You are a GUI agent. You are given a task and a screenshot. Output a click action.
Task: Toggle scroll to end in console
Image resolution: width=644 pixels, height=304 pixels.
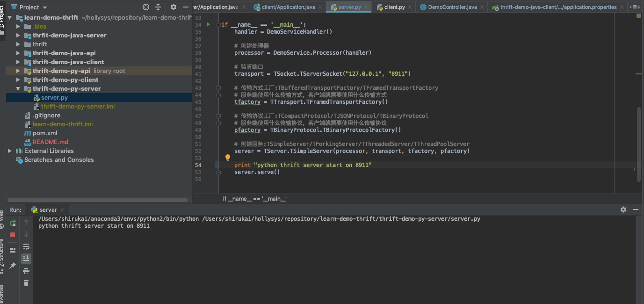tap(26, 258)
